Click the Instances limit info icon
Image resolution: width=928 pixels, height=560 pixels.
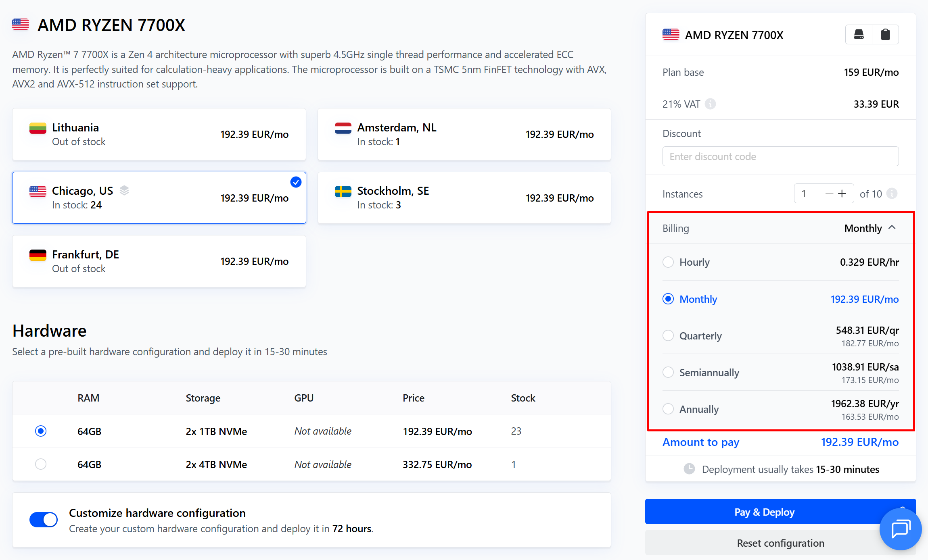(x=892, y=194)
